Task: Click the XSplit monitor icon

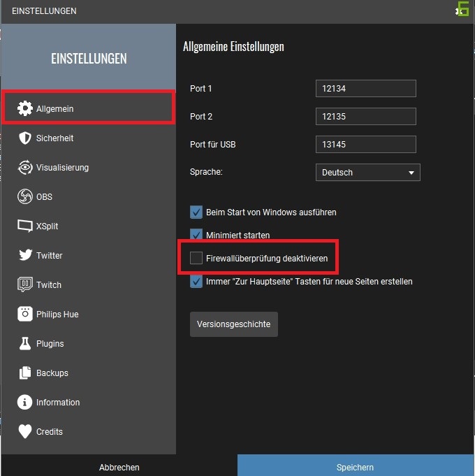Action: point(25,226)
